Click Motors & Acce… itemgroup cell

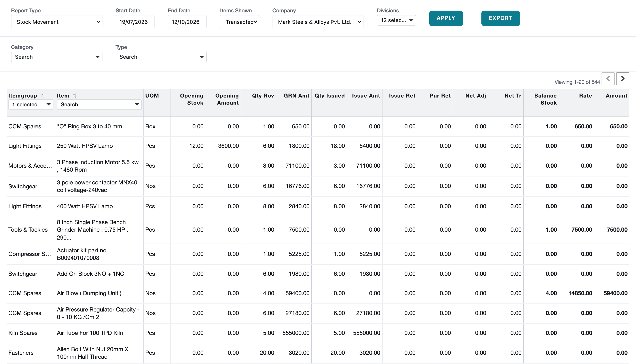point(30,166)
